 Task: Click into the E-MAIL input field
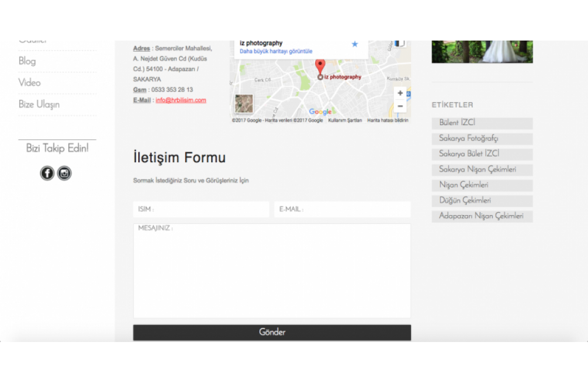tap(342, 209)
